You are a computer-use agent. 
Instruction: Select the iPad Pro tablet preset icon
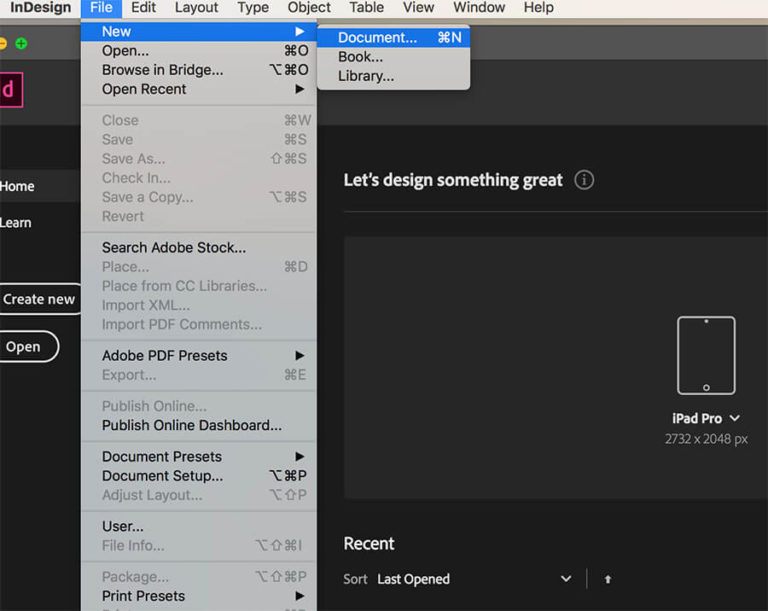tap(706, 355)
